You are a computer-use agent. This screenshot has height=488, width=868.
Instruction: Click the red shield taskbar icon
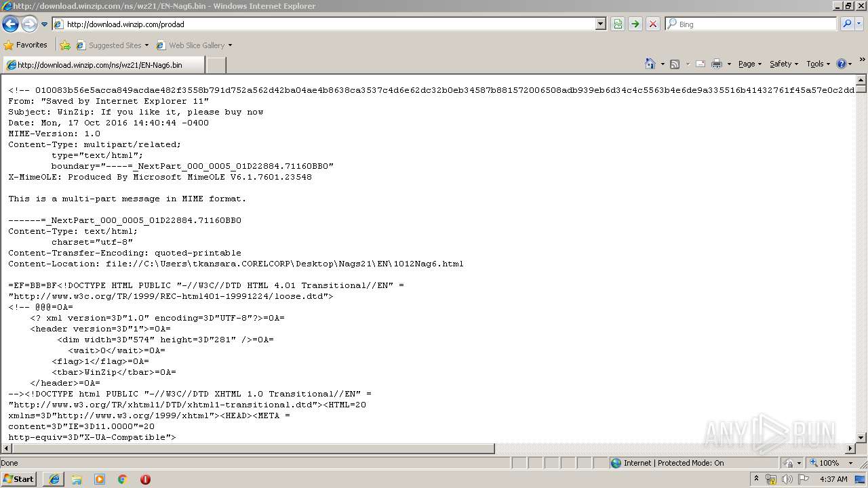pos(145,479)
